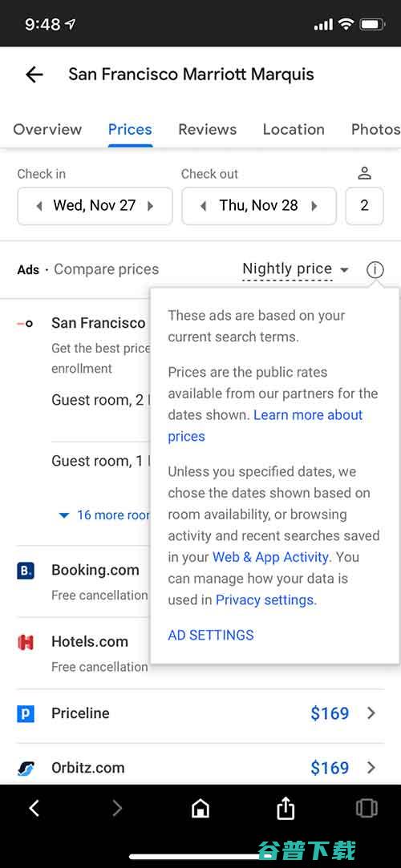The image size is (401, 868).
Task: Open the AD SETTINGS link
Action: (210, 635)
